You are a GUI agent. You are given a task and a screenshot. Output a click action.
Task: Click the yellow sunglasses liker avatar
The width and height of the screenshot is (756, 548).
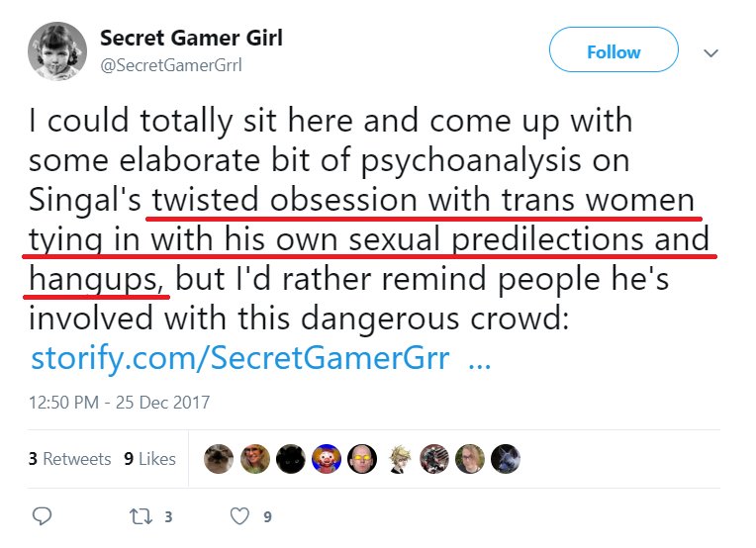(x=362, y=458)
